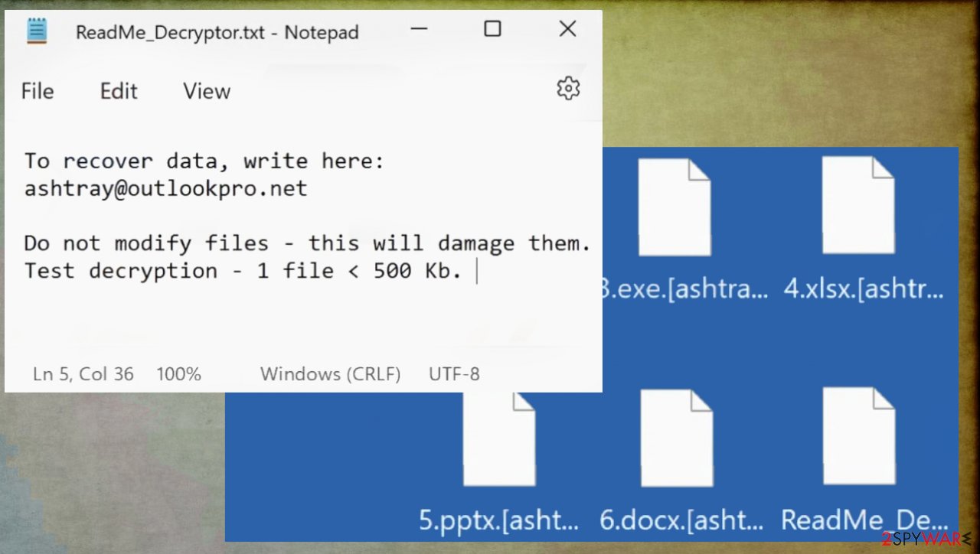Click the 100% zoom level control
Image resolution: width=980 pixels, height=554 pixels.
point(178,373)
